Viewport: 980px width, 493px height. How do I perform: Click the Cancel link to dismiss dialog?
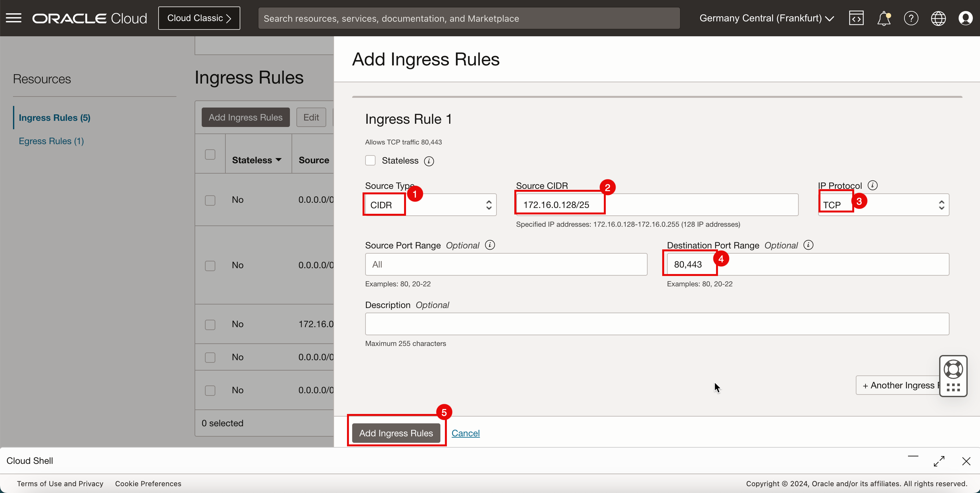tap(465, 433)
